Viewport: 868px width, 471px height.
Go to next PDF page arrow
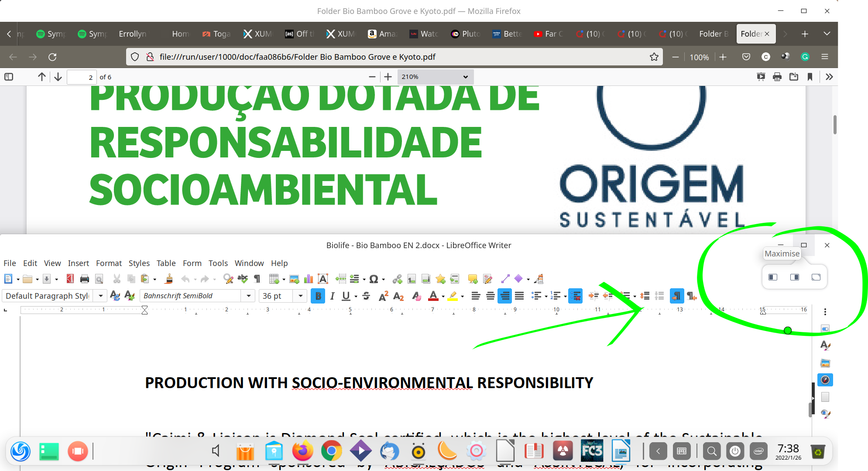point(58,77)
